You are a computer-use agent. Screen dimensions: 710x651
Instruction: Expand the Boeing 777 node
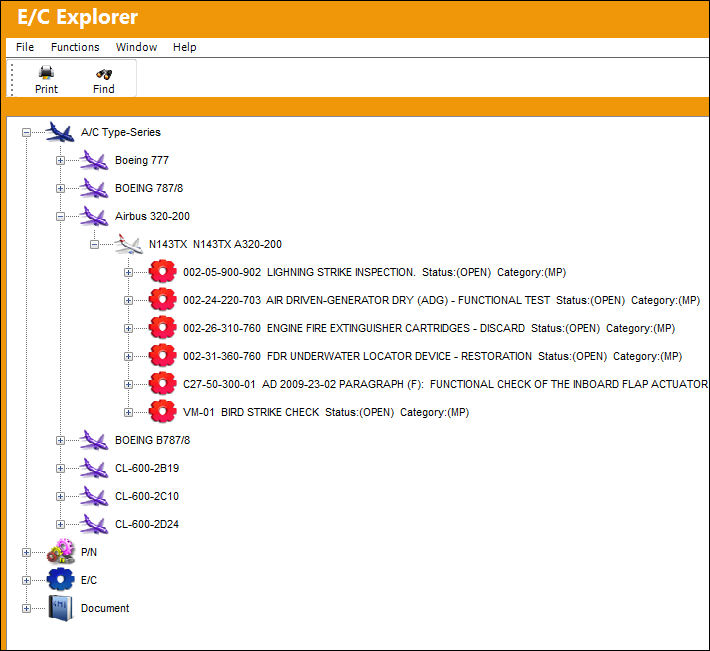[x=60, y=161]
